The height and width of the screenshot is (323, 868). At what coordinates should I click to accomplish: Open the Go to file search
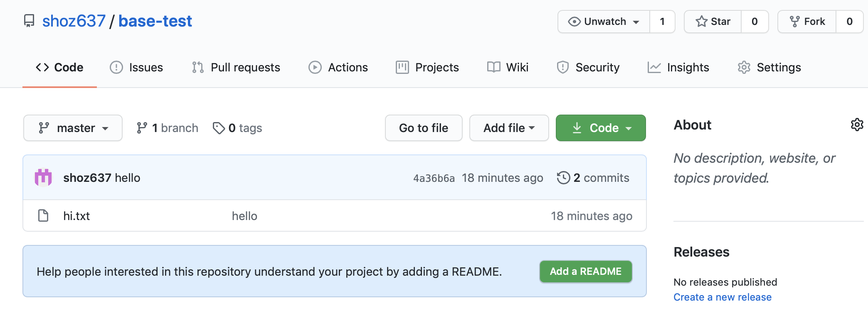point(424,128)
